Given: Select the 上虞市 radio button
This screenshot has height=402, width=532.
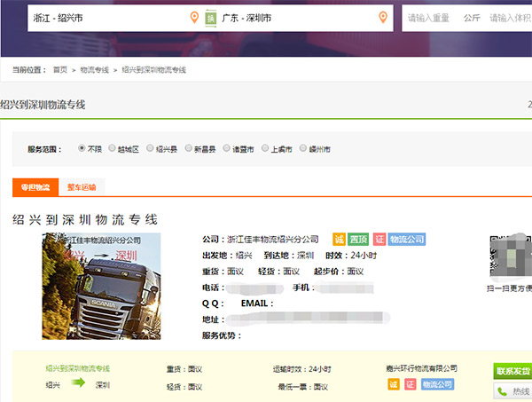Looking at the screenshot, I should click(x=265, y=148).
